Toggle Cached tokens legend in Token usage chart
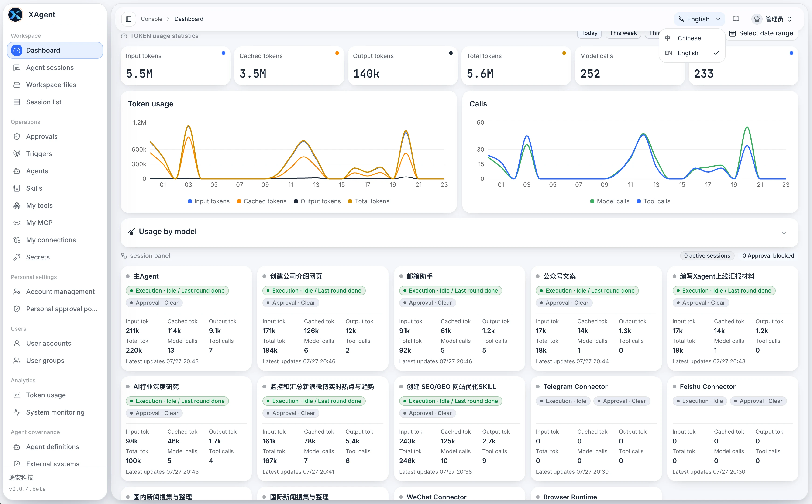The image size is (812, 504). (x=262, y=201)
